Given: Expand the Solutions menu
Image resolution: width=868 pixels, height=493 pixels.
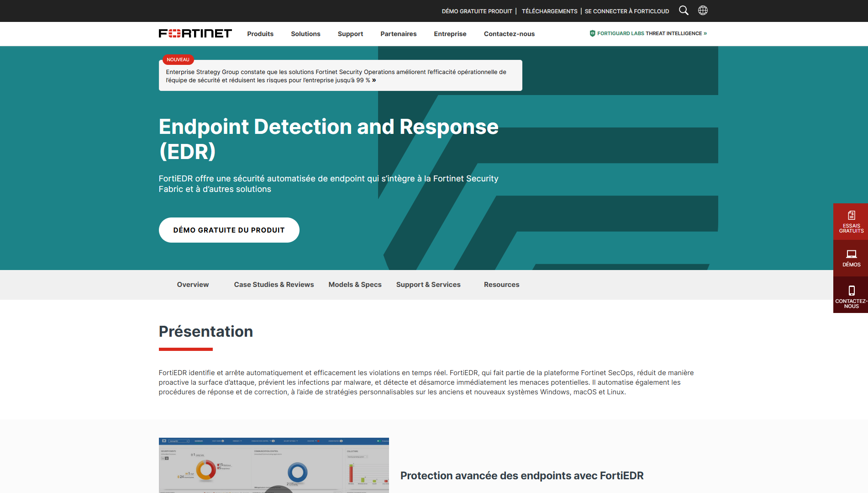Looking at the screenshot, I should tap(305, 34).
